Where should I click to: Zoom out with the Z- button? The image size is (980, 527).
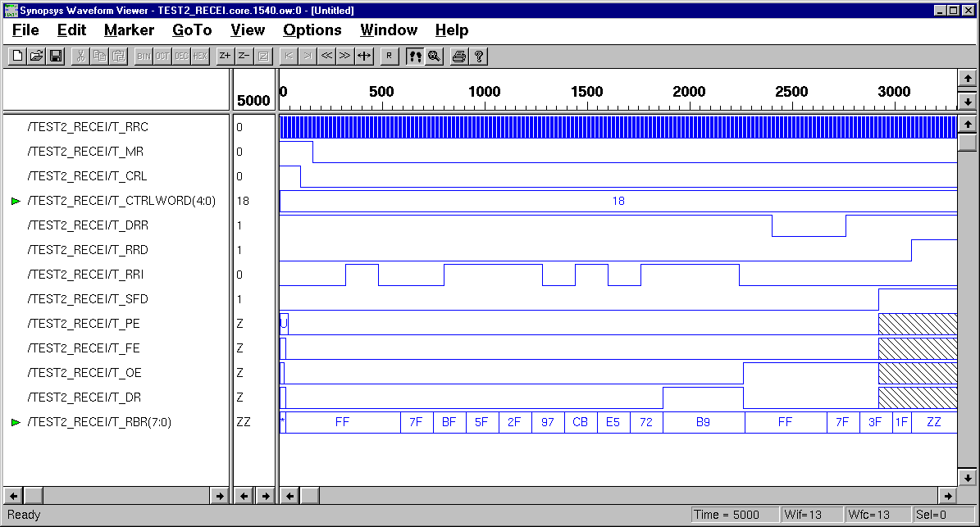244,57
